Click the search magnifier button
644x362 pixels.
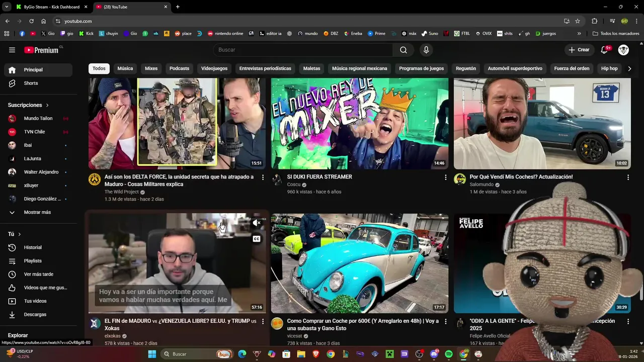pos(404,50)
